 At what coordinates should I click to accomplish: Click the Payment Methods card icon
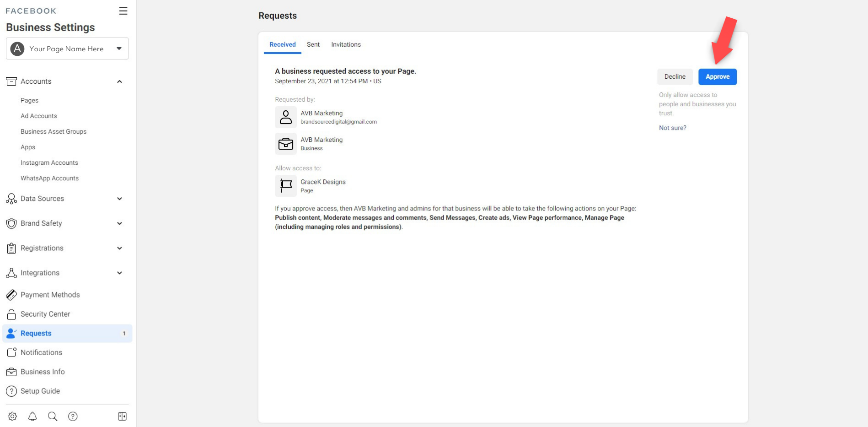11,295
